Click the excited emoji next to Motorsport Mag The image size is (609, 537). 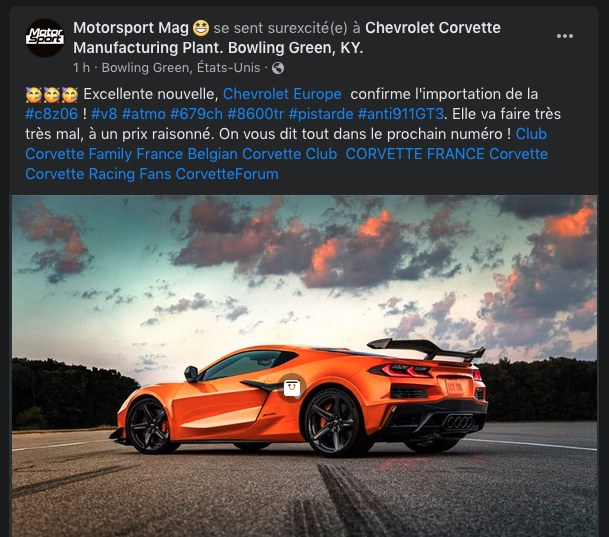(x=201, y=28)
